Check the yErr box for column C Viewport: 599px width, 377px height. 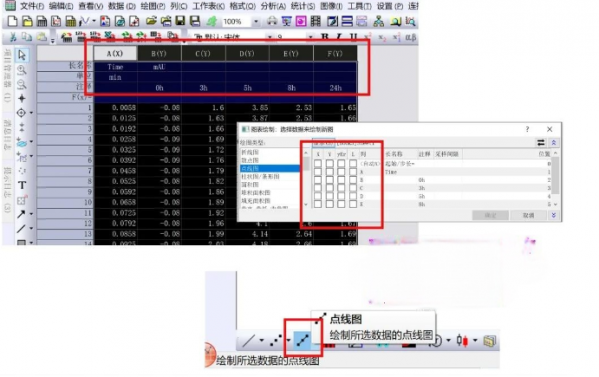pyautogui.click(x=341, y=188)
